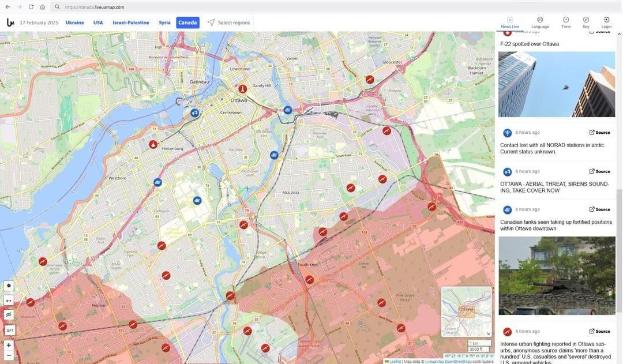Open the Israel-Palestine region tab
The image size is (623, 364).
point(131,22)
